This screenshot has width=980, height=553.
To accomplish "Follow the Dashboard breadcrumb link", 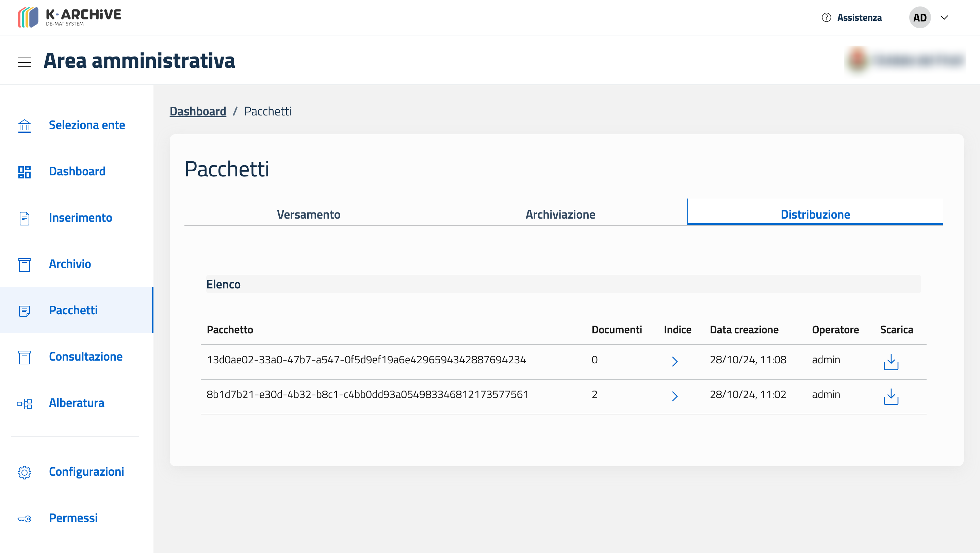I will pos(198,111).
